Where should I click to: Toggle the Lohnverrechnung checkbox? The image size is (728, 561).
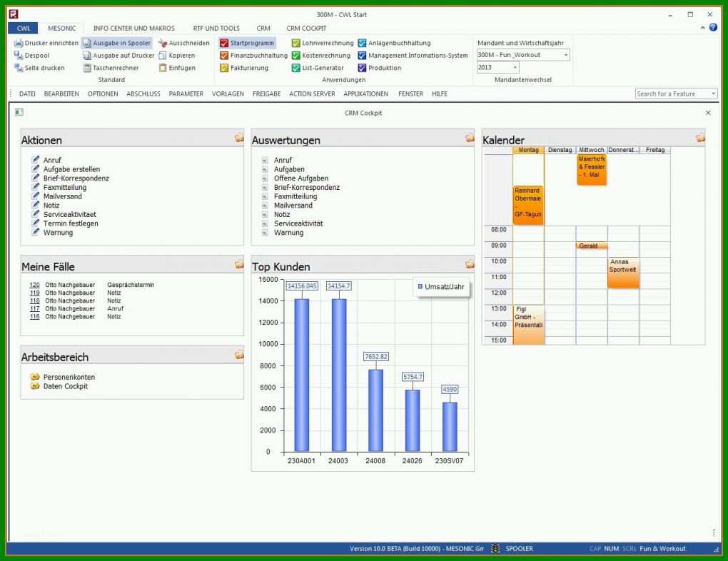tap(295, 44)
